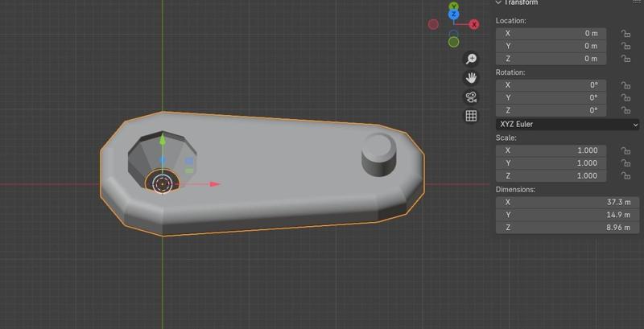
Task: Click Rotation Z field showing 0°
Action: pos(551,111)
